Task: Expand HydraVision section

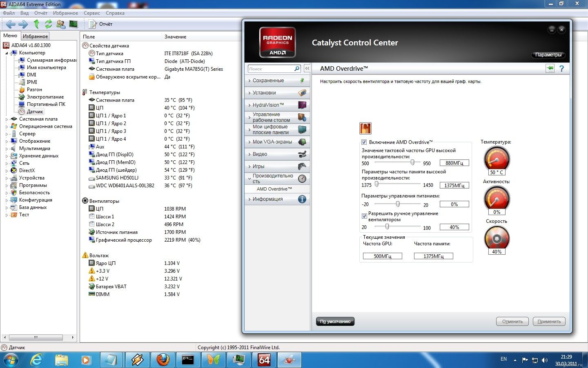Action: pos(277,105)
